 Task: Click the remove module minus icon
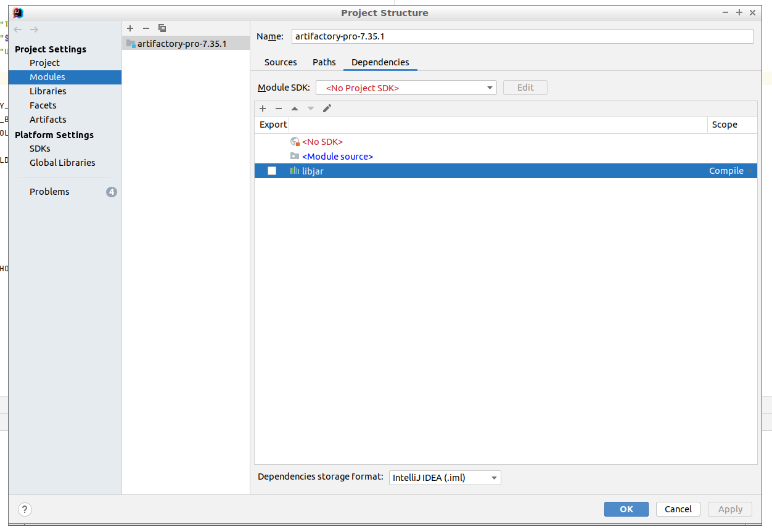point(146,28)
